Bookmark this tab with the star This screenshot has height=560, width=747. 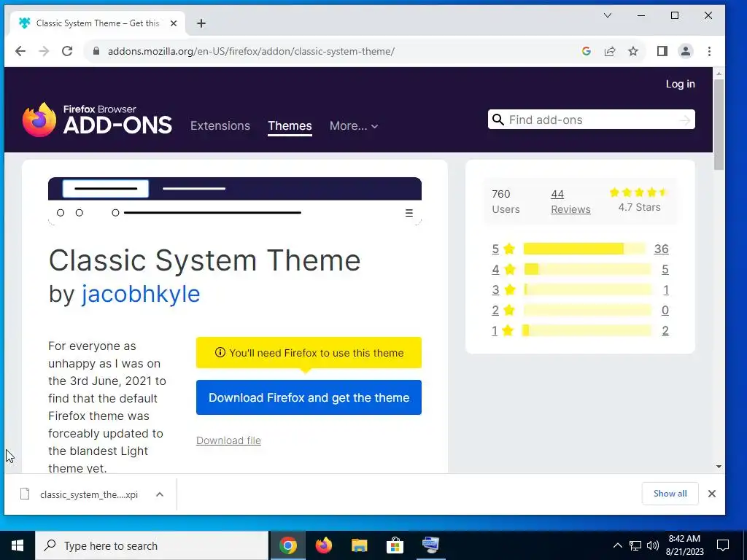[633, 51]
